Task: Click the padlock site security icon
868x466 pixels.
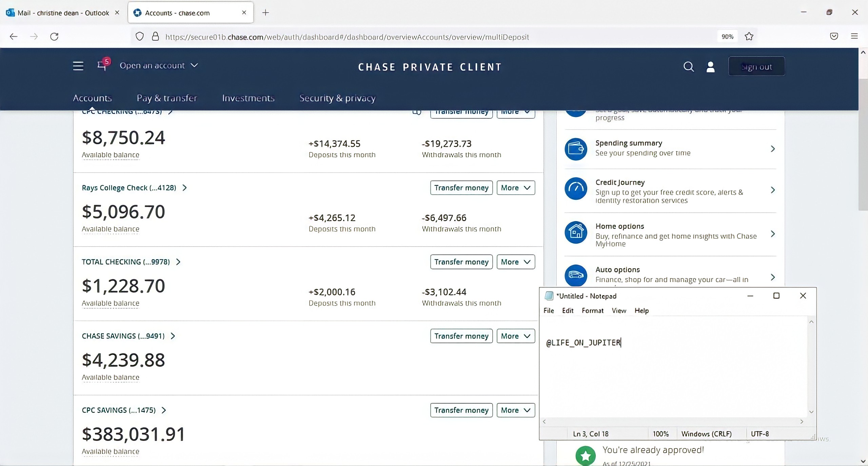Action: pos(155,36)
